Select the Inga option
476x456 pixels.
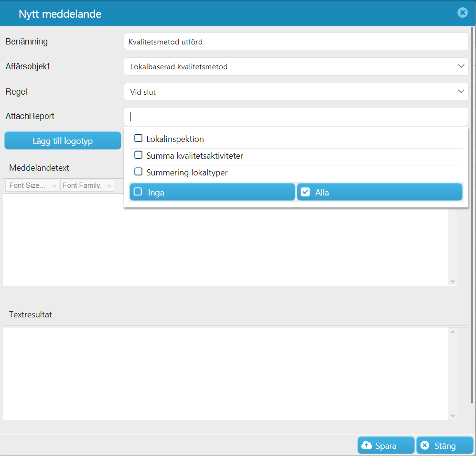tap(212, 192)
